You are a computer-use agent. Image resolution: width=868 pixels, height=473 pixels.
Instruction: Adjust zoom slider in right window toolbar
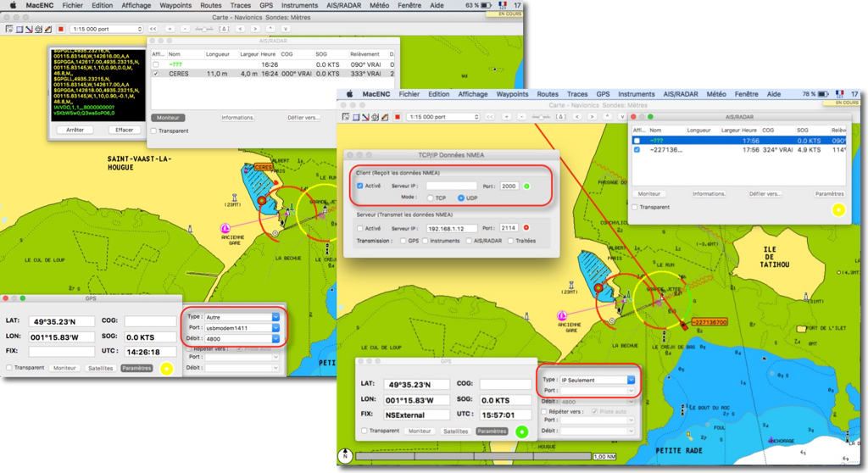[542, 117]
